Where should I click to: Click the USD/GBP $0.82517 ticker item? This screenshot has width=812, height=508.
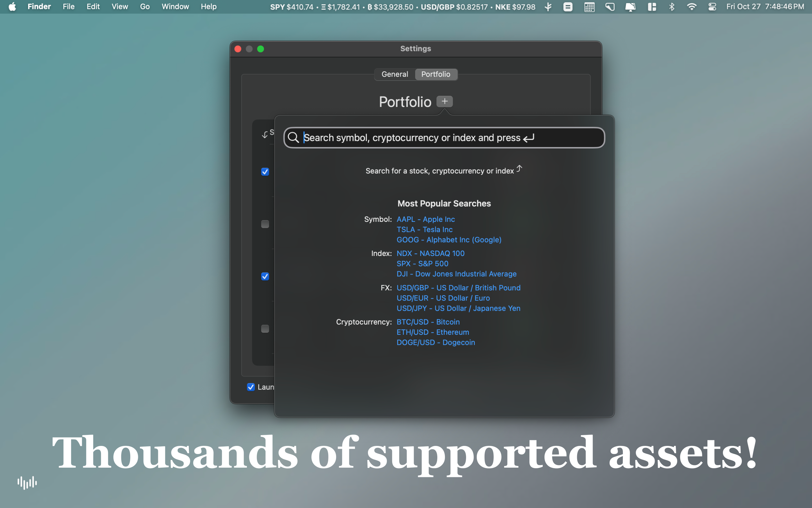click(454, 7)
